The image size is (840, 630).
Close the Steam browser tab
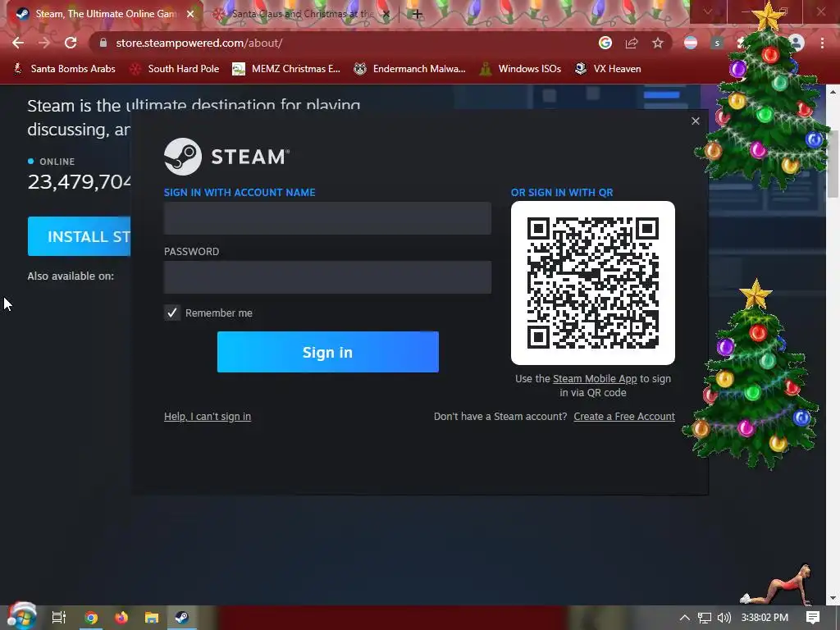point(189,14)
